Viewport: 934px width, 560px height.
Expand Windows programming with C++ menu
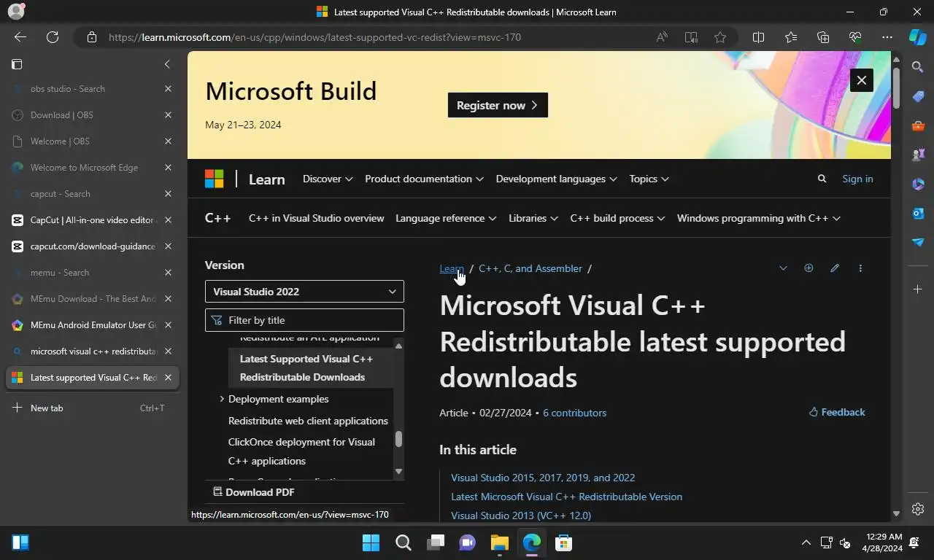click(759, 218)
